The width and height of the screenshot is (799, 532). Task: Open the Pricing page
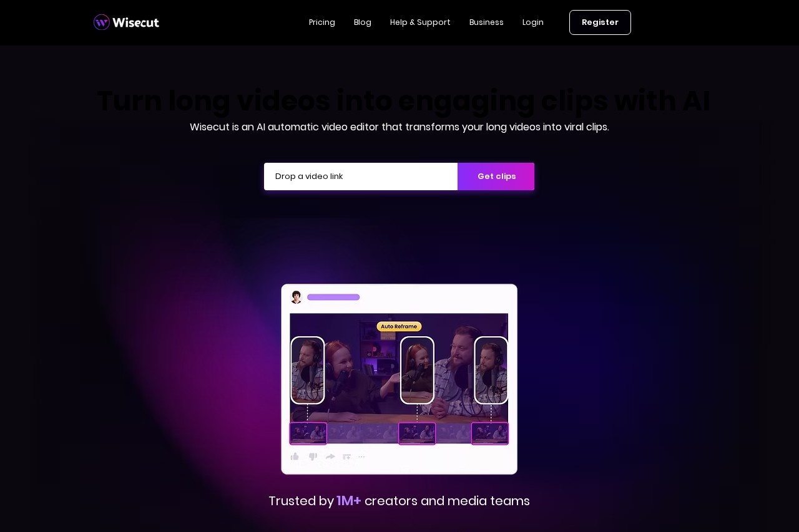click(x=322, y=22)
